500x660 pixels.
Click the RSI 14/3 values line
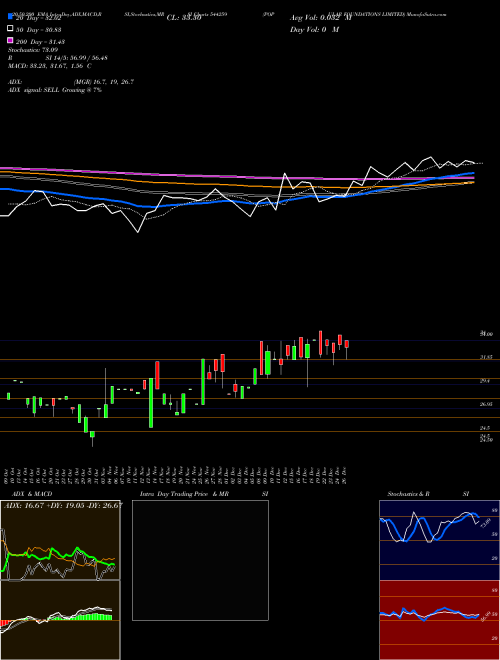57,58
